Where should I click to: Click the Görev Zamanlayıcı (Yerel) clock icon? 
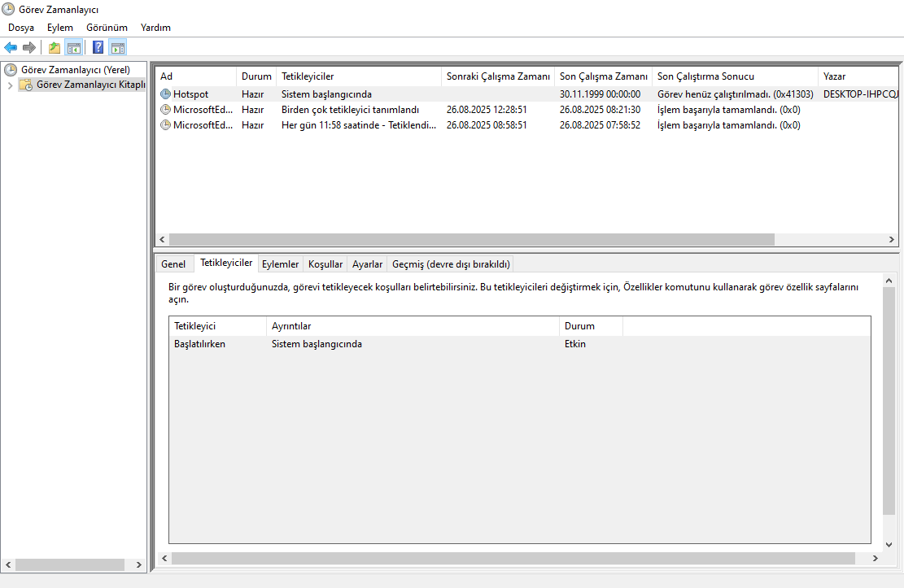tap(11, 70)
